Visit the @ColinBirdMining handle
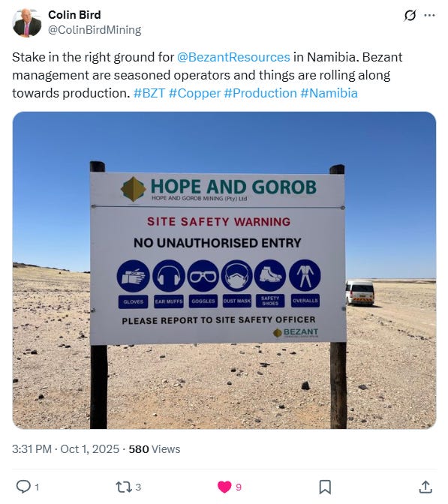Image resolution: width=448 pixels, height=504 pixels. 95,30
